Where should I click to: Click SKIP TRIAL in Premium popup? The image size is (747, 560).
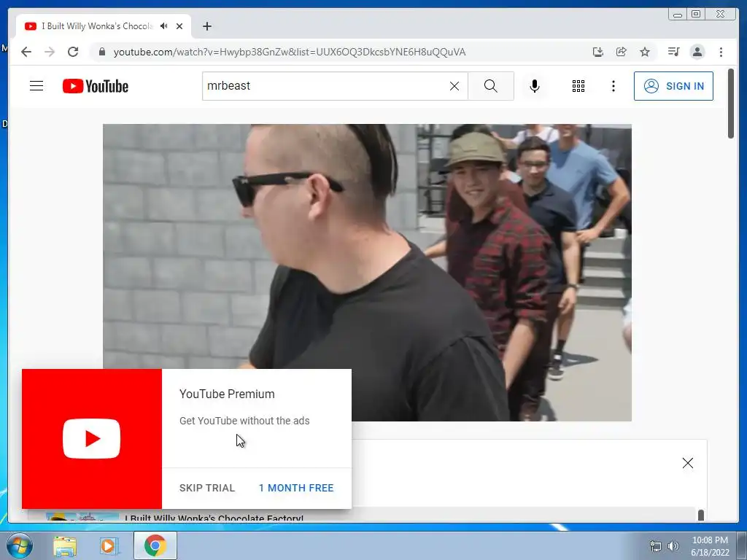pos(207,488)
